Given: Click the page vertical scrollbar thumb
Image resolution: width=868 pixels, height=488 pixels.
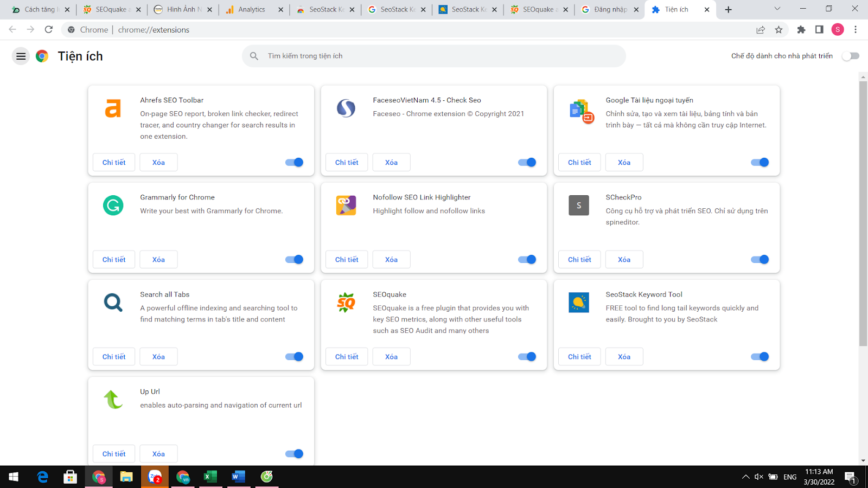Looking at the screenshot, I should coord(863,214).
